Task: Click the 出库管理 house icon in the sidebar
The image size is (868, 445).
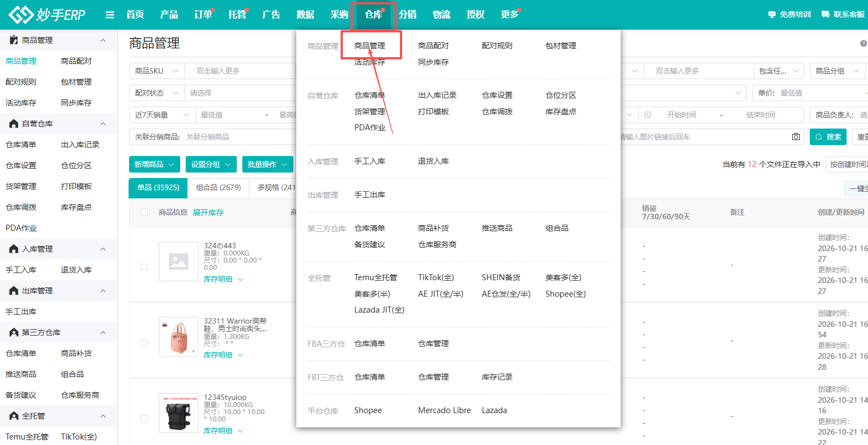Action: coord(14,291)
